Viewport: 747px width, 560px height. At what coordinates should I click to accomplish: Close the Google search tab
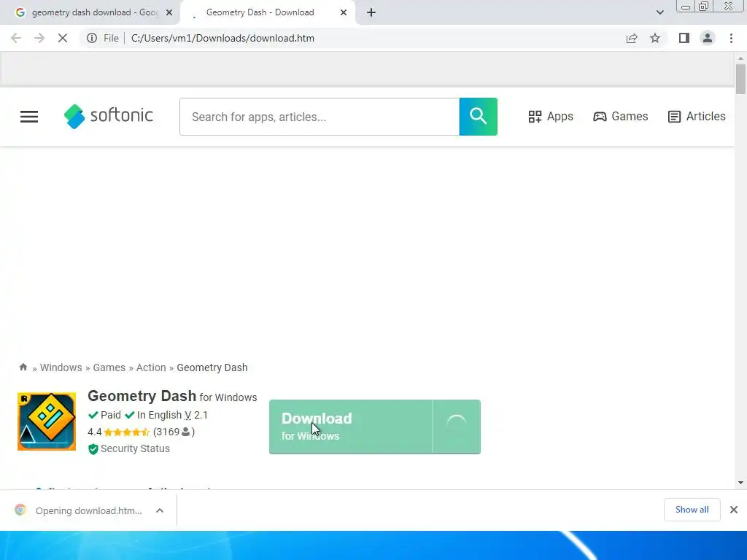pos(169,12)
